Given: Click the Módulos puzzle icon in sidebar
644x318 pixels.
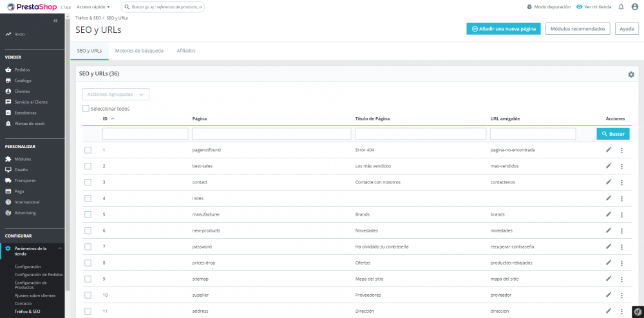Looking at the screenshot, I should pos(8,159).
